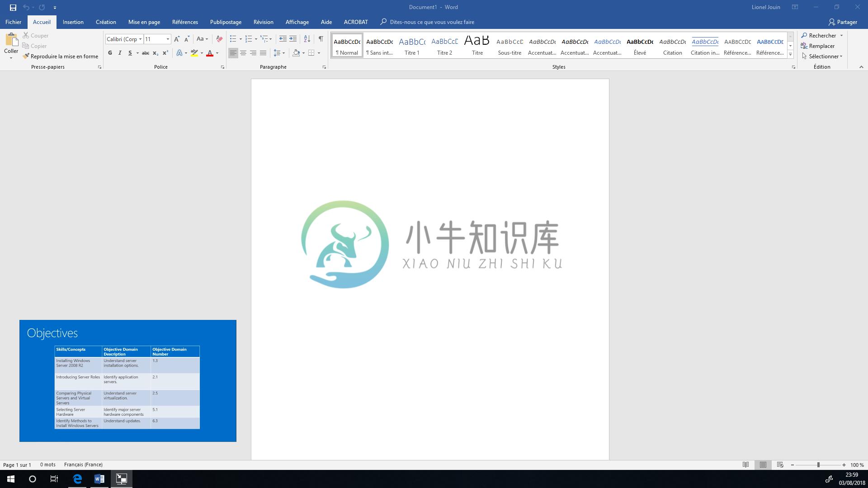Image resolution: width=868 pixels, height=488 pixels.
Task: Click the Bold formatting icon
Action: tap(110, 53)
